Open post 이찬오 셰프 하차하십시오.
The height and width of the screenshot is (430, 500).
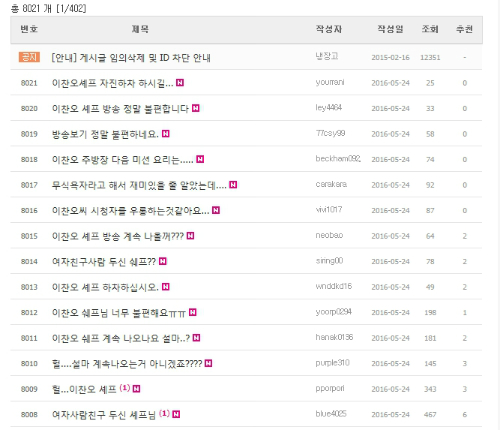105,287
